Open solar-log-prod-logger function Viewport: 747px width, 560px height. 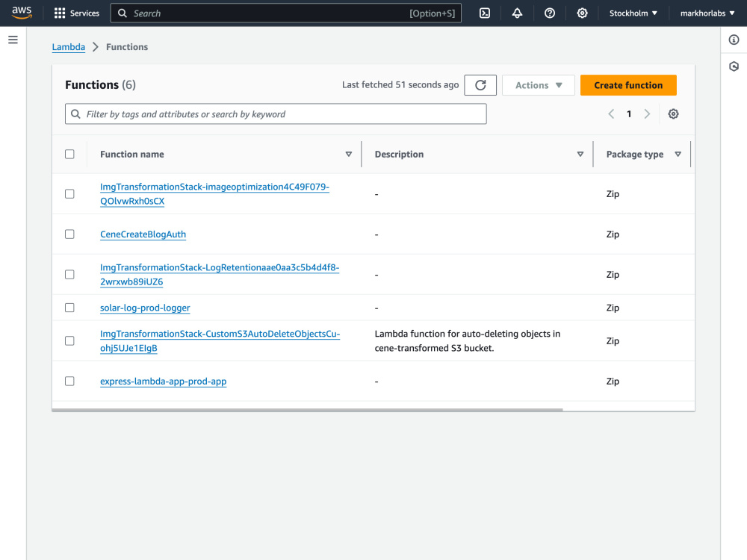145,308
